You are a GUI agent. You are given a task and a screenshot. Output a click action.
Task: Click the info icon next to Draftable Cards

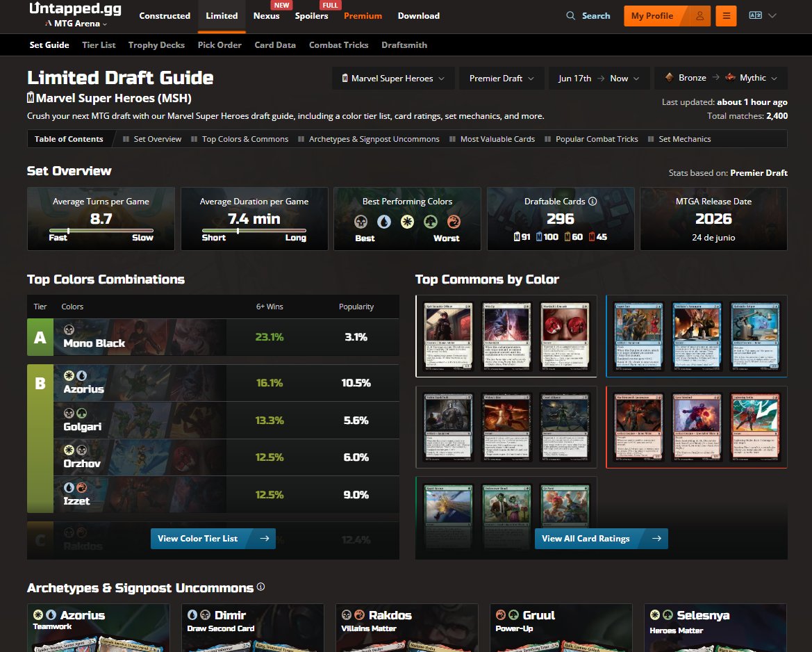[x=593, y=201]
